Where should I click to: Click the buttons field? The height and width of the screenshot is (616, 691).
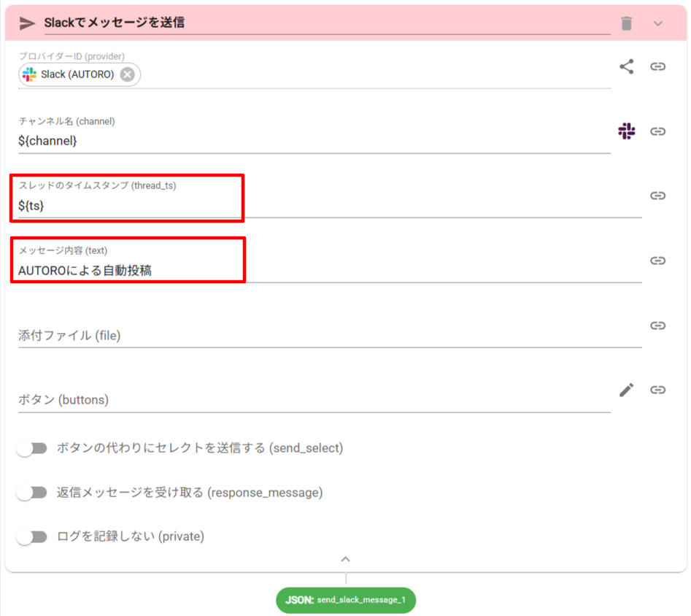click(x=314, y=400)
